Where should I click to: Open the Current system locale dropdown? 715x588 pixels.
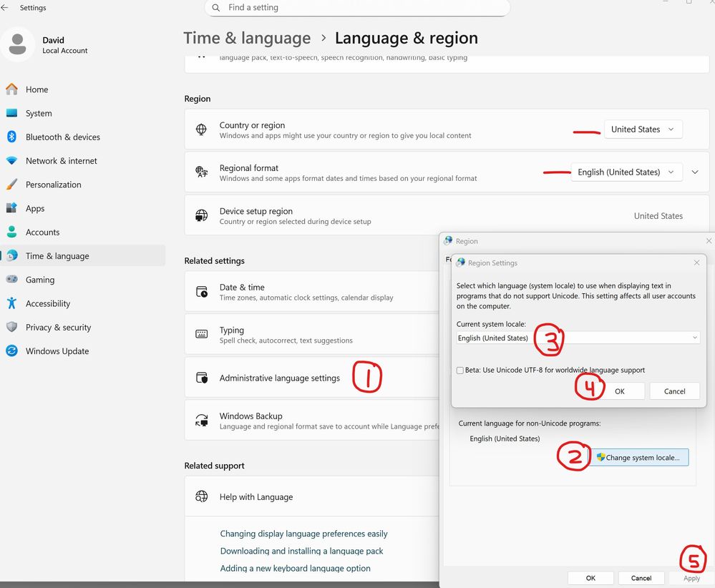pyautogui.click(x=578, y=338)
